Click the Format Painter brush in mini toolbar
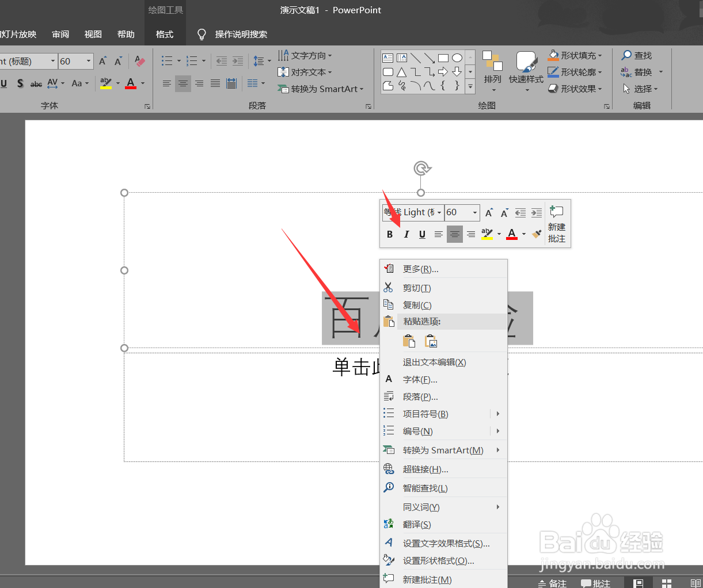 537,234
